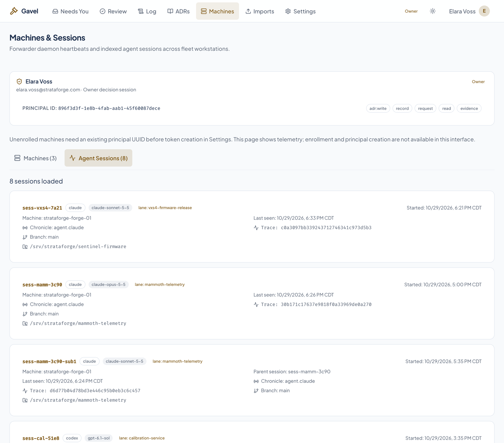Click the Owner badge in the principal card
The height and width of the screenshot is (443, 504).
pos(478,82)
